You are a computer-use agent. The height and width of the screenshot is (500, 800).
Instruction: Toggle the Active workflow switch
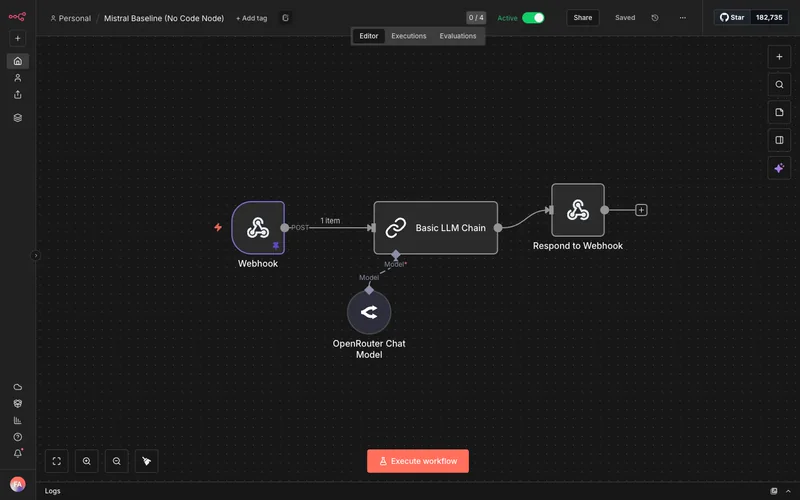(x=533, y=18)
